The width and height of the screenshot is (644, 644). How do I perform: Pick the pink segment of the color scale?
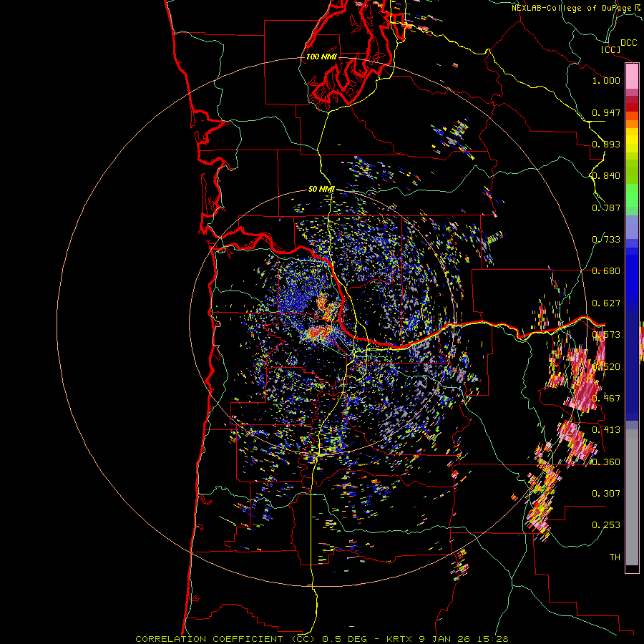tap(632, 77)
